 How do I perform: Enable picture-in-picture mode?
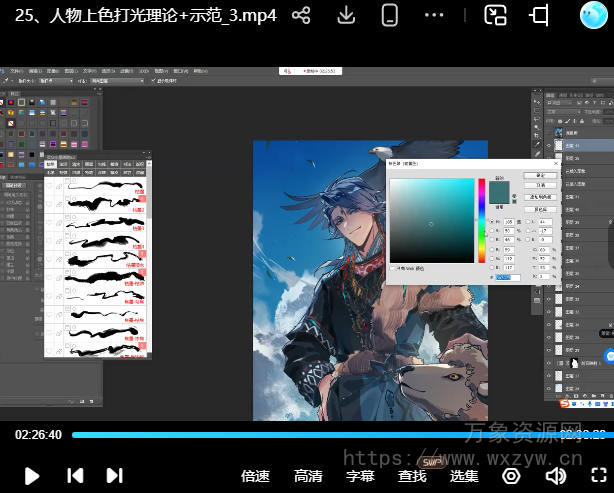(495, 15)
